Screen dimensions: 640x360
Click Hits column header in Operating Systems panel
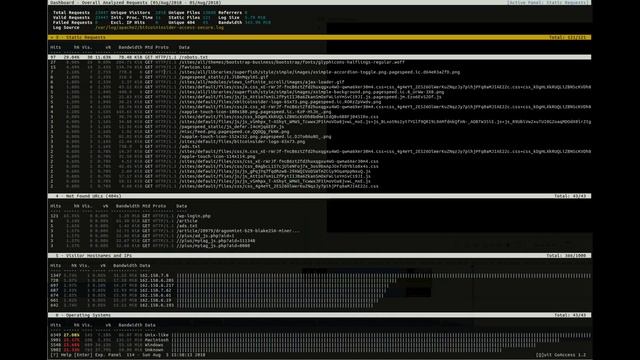[x=56, y=325]
